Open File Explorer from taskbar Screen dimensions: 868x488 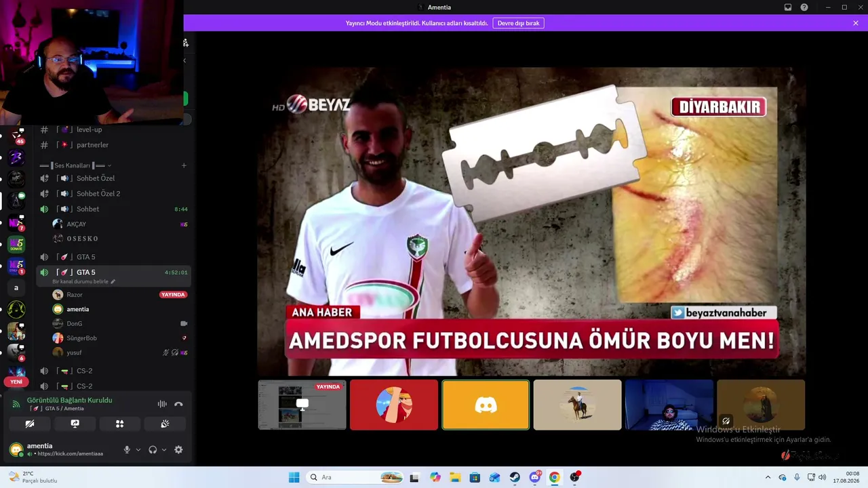[x=454, y=477]
